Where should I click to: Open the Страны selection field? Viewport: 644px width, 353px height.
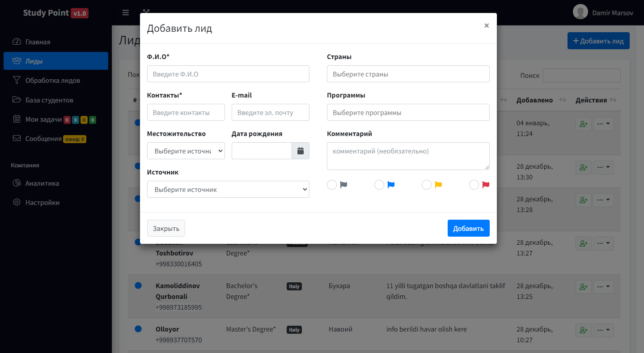pyautogui.click(x=408, y=74)
